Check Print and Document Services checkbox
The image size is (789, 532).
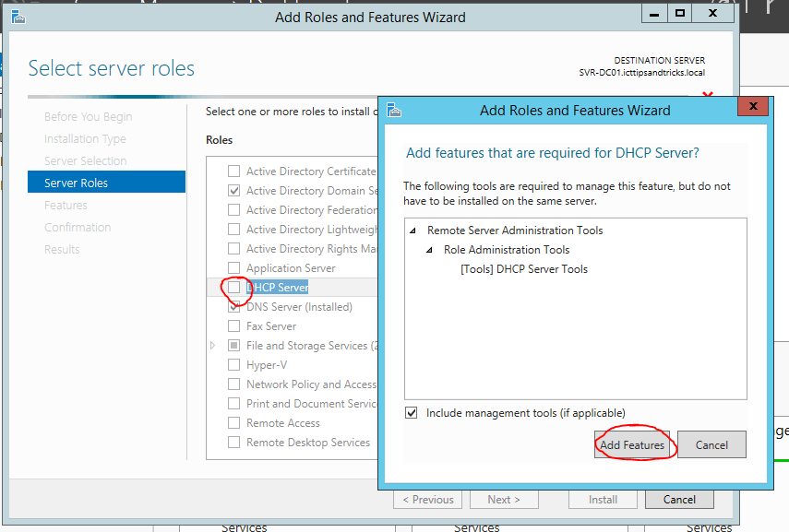point(234,403)
